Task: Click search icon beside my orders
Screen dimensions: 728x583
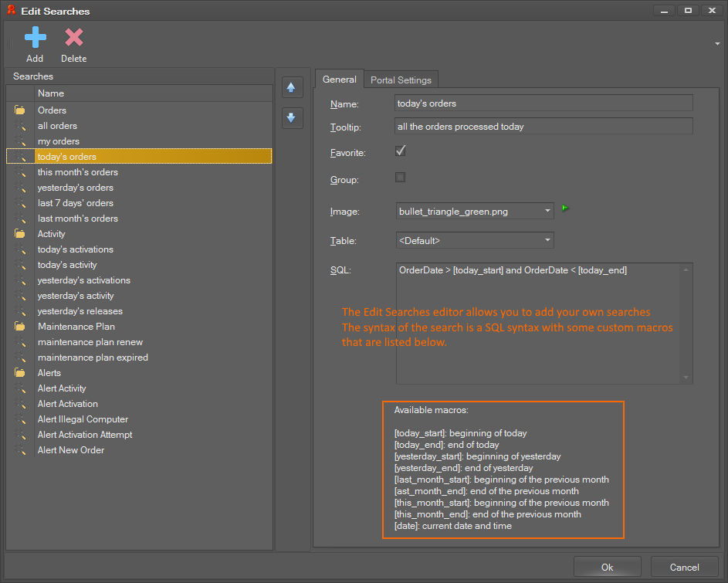Action: tap(20, 141)
